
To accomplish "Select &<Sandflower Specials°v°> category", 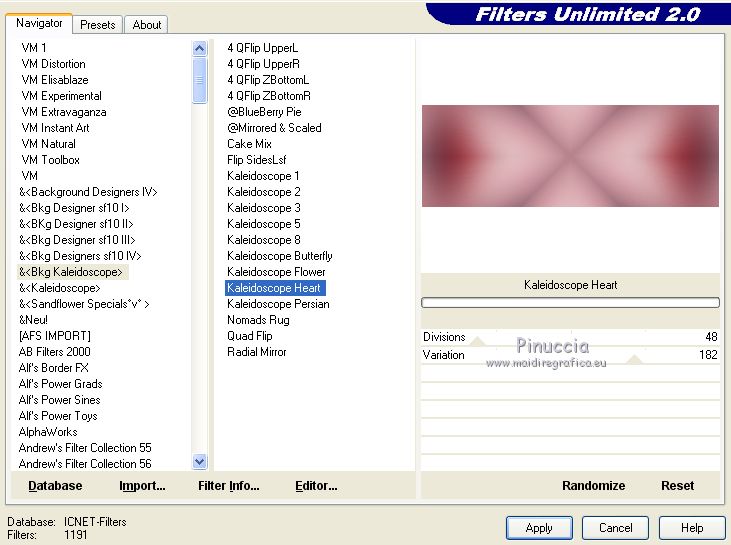I will [x=84, y=304].
